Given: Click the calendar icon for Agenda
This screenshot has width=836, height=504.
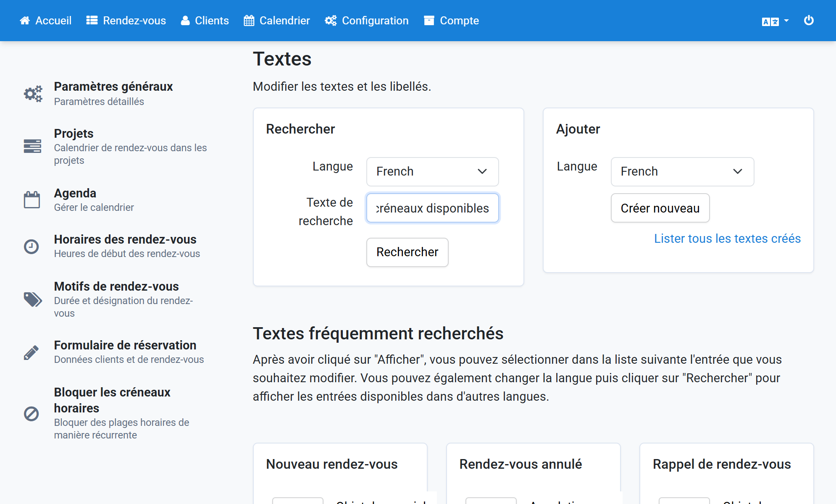Looking at the screenshot, I should (32, 200).
